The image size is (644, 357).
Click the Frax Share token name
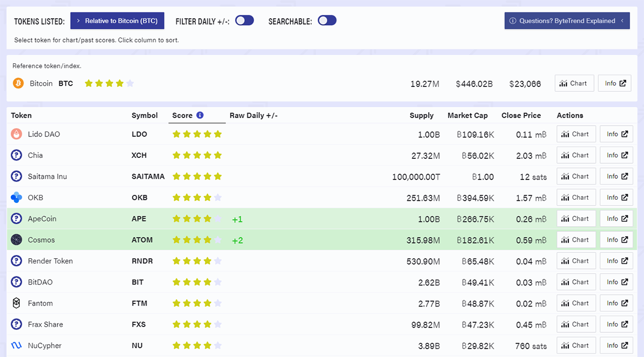45,324
